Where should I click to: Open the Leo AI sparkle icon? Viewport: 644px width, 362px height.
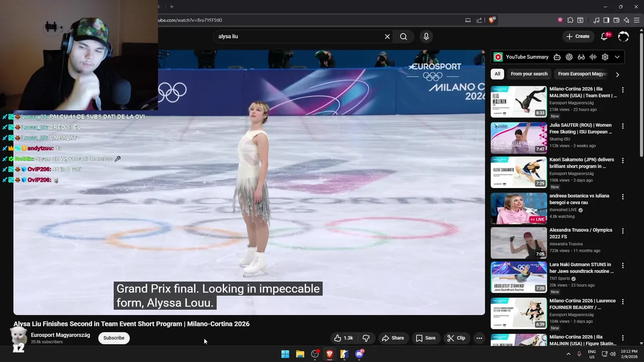(x=626, y=20)
